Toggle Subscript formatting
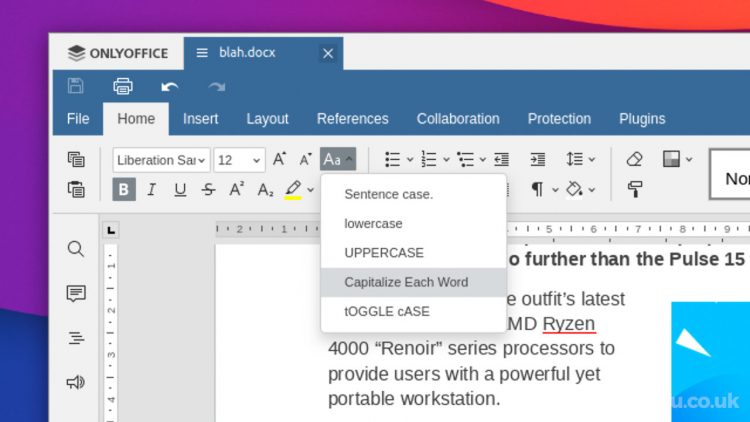 [265, 190]
